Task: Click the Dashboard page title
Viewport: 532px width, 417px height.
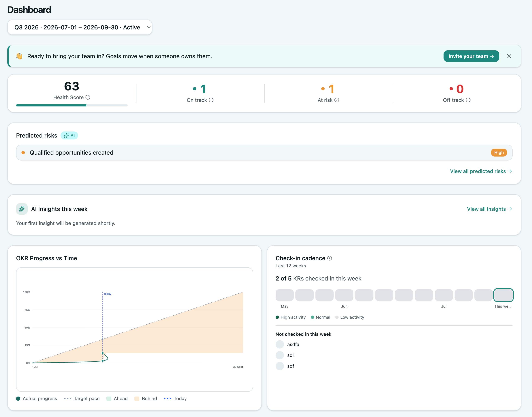Action: (x=29, y=10)
